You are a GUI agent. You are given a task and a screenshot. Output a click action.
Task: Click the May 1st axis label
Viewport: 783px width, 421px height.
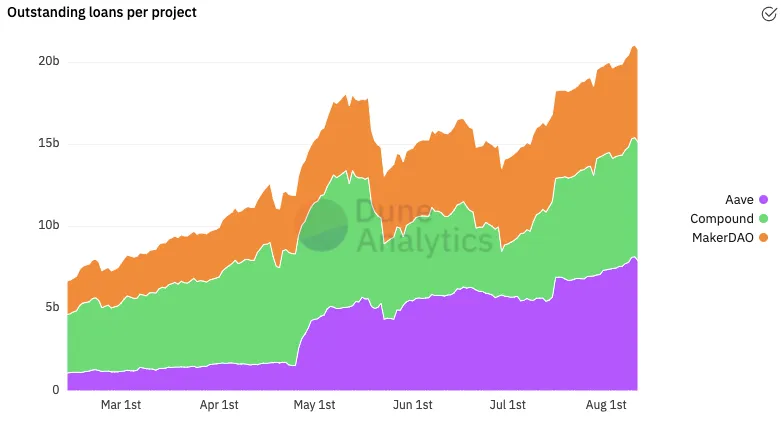[x=314, y=405]
